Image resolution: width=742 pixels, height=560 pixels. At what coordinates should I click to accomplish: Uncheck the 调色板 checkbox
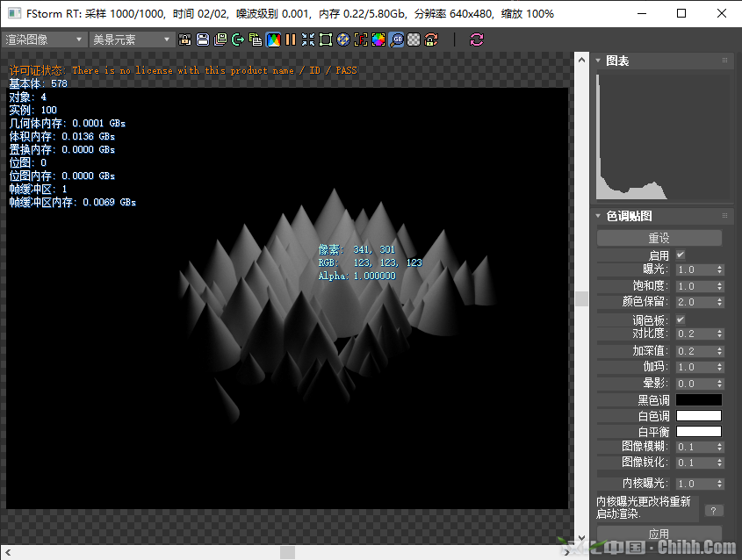tap(681, 319)
